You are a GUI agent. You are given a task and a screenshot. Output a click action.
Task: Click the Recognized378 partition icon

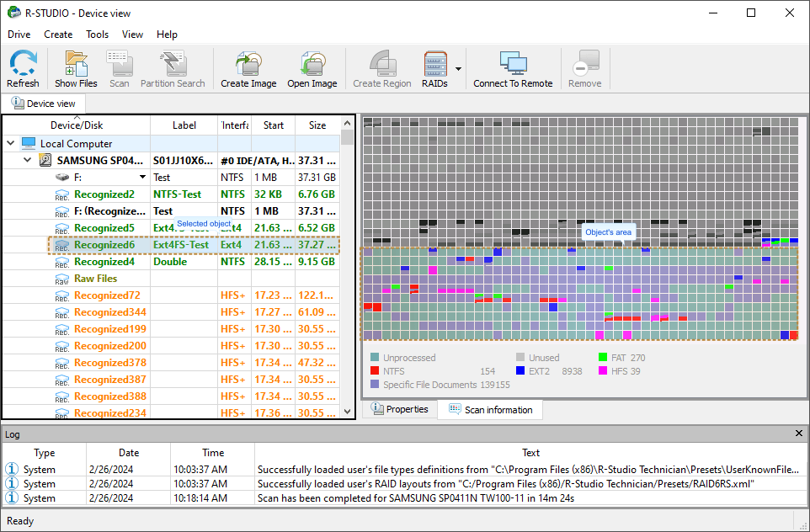tap(62, 363)
